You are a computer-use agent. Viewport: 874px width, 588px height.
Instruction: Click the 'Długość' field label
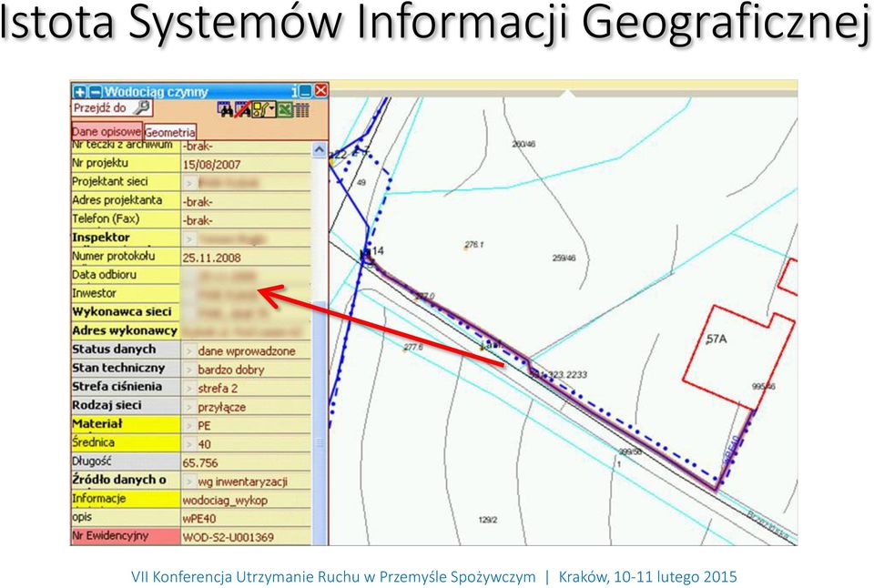[92, 461]
